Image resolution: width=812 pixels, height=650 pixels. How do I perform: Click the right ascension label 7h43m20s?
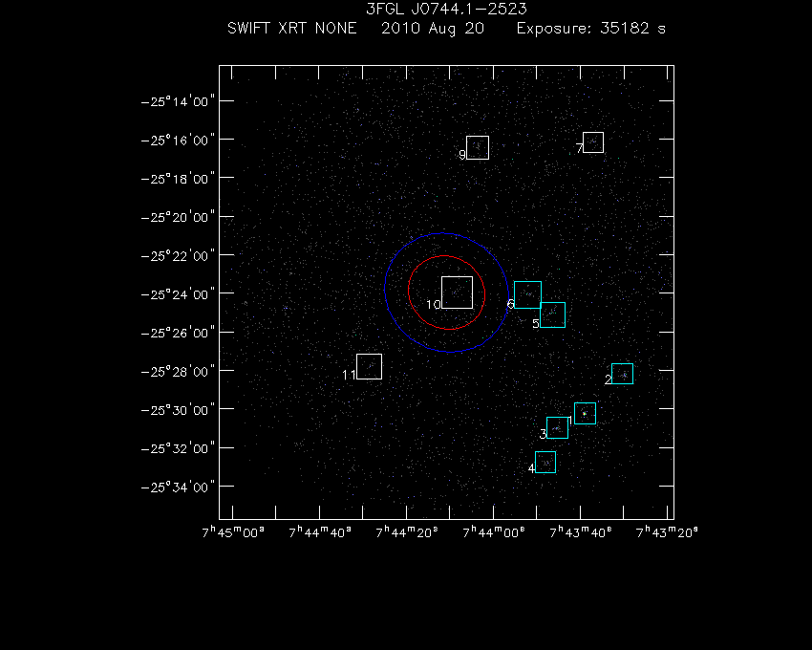point(667,532)
